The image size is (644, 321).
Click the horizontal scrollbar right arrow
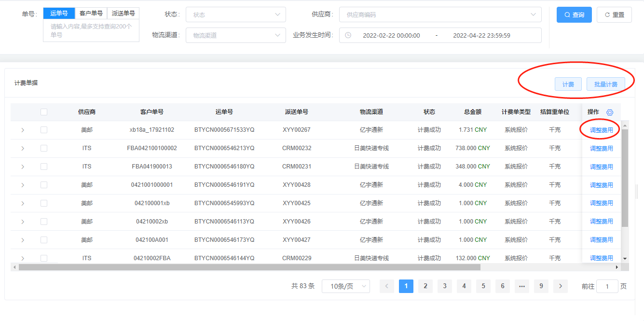tap(617, 267)
